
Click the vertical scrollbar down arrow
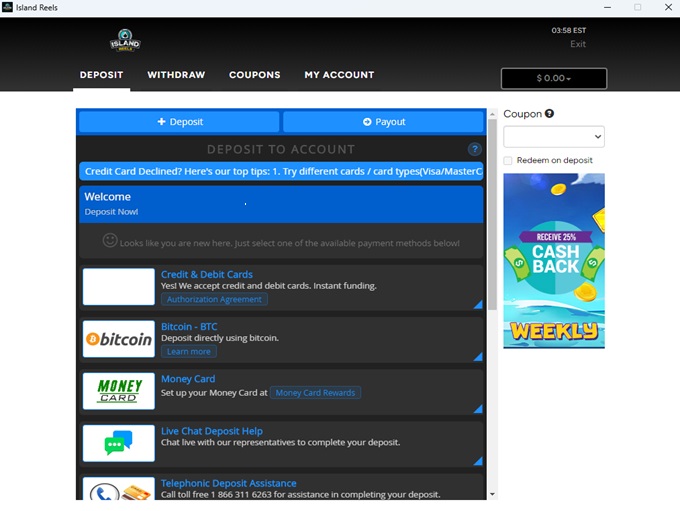491,493
